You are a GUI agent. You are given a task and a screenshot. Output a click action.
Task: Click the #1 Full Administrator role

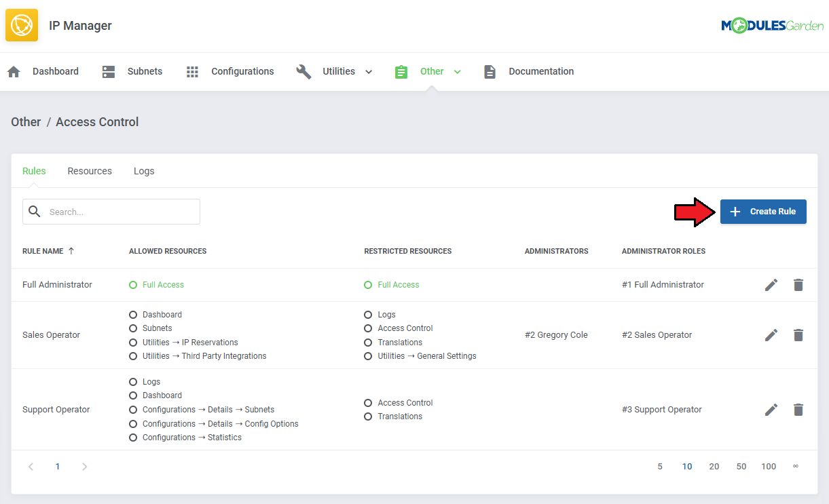click(663, 285)
